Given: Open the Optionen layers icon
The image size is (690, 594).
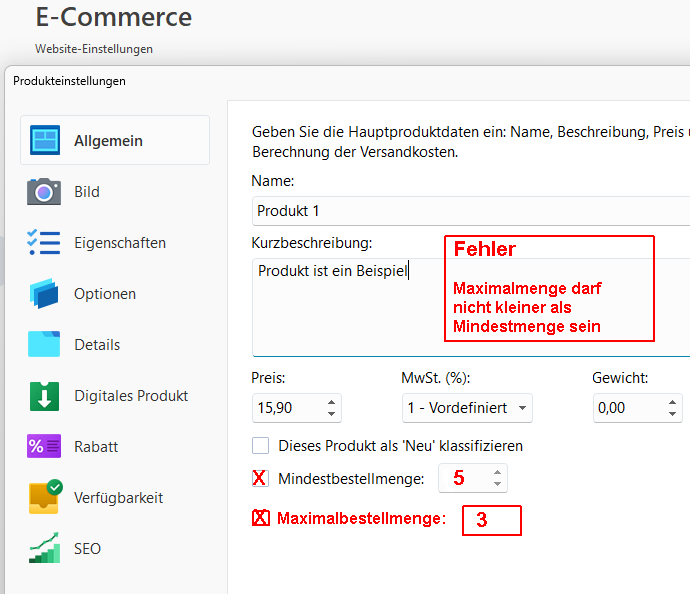Looking at the screenshot, I should coord(45,293).
